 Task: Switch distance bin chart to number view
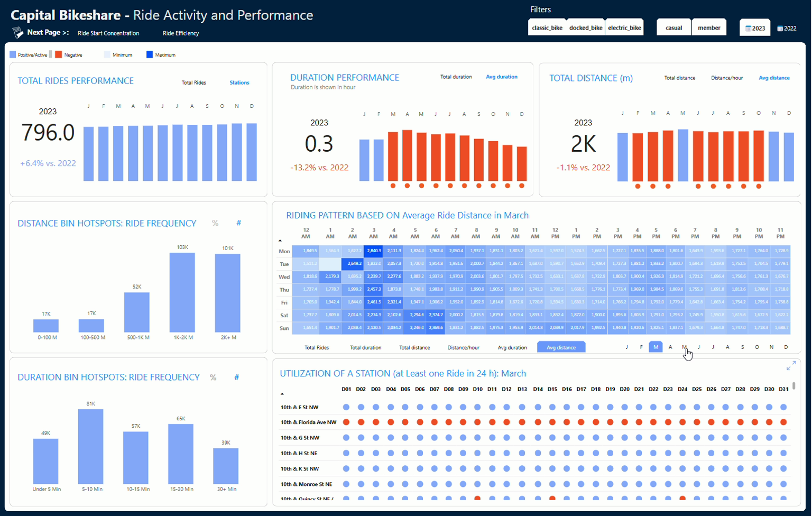pyautogui.click(x=238, y=223)
